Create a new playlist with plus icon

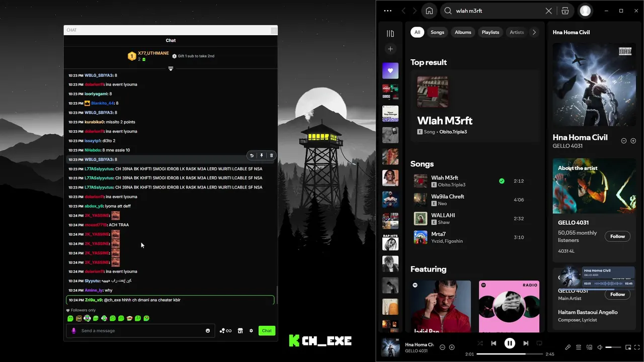(390, 49)
